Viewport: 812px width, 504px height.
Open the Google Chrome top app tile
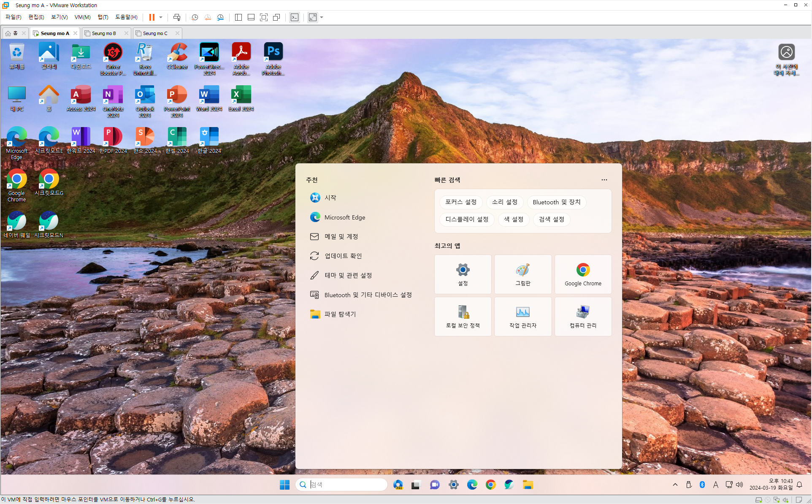583,274
